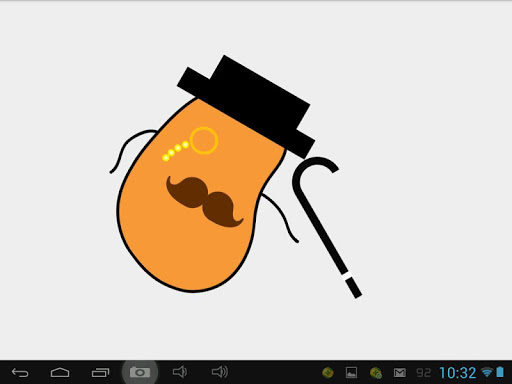This screenshot has height=384, width=512.
Task: Raise the volume using louder speaker icon
Action: click(x=220, y=372)
